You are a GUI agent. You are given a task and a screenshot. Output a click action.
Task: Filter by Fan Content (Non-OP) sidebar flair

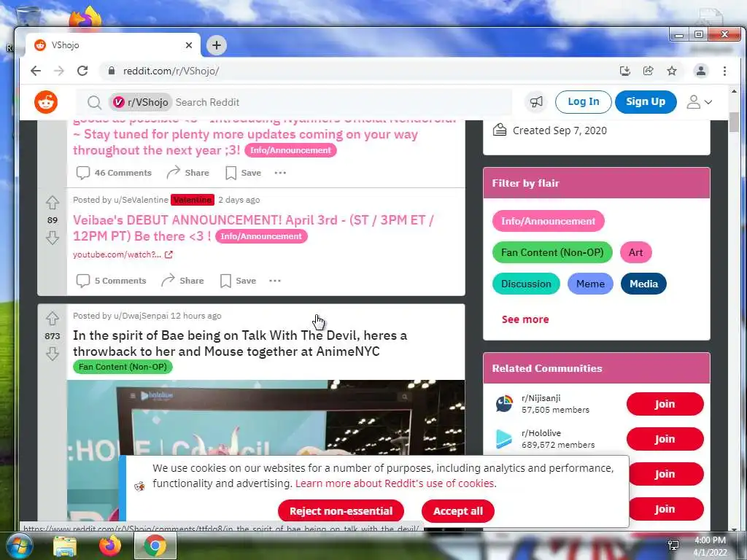(552, 252)
